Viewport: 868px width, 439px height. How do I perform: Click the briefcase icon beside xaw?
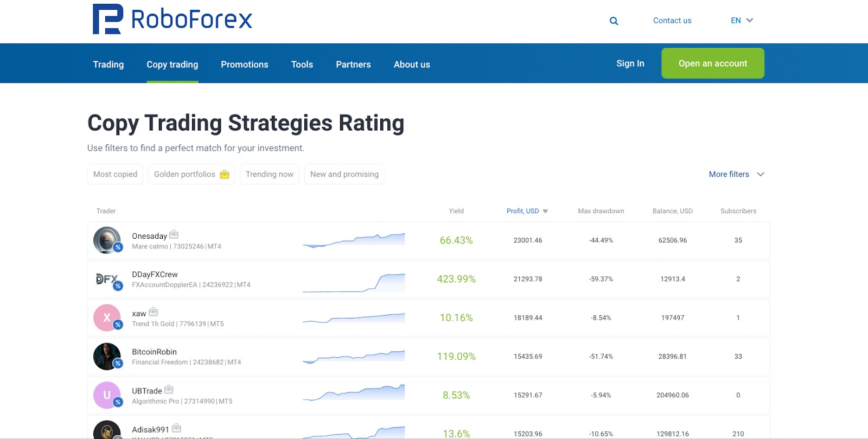153,312
